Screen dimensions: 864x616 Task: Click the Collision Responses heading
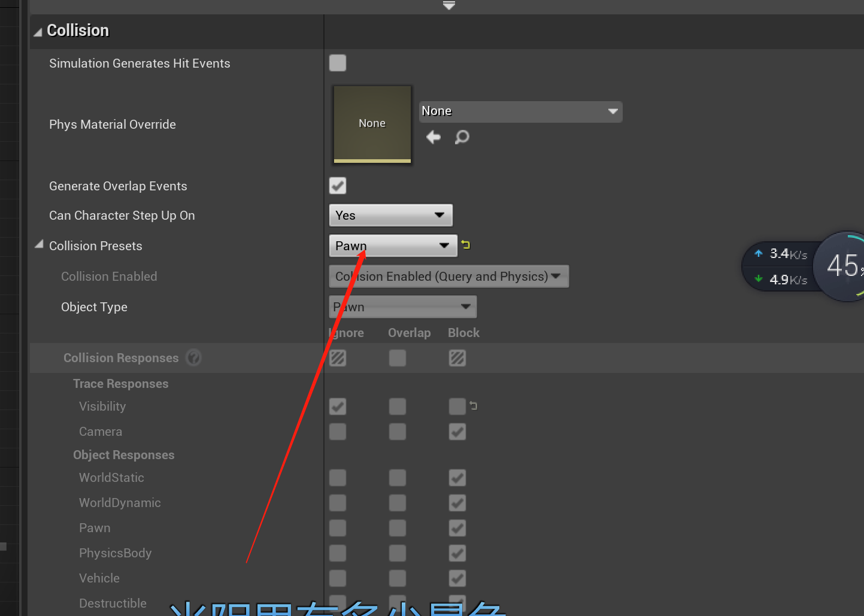click(x=121, y=358)
